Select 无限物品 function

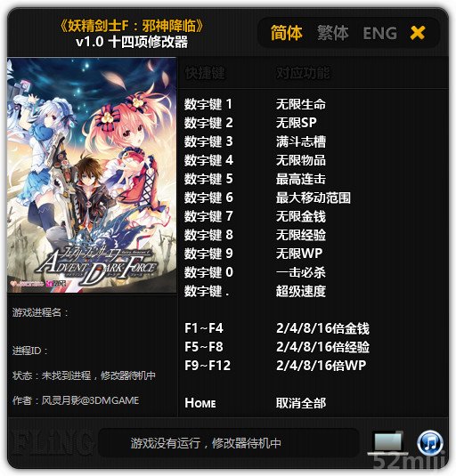click(301, 160)
